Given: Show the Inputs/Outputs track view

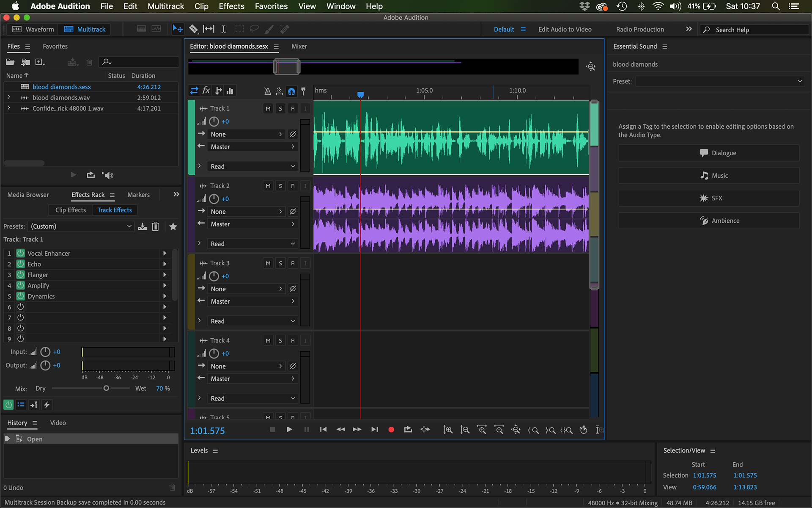Looking at the screenshot, I should pos(194,91).
